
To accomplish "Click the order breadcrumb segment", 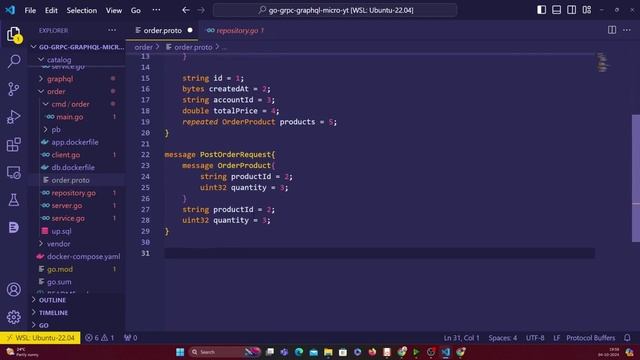I will pyautogui.click(x=143, y=47).
